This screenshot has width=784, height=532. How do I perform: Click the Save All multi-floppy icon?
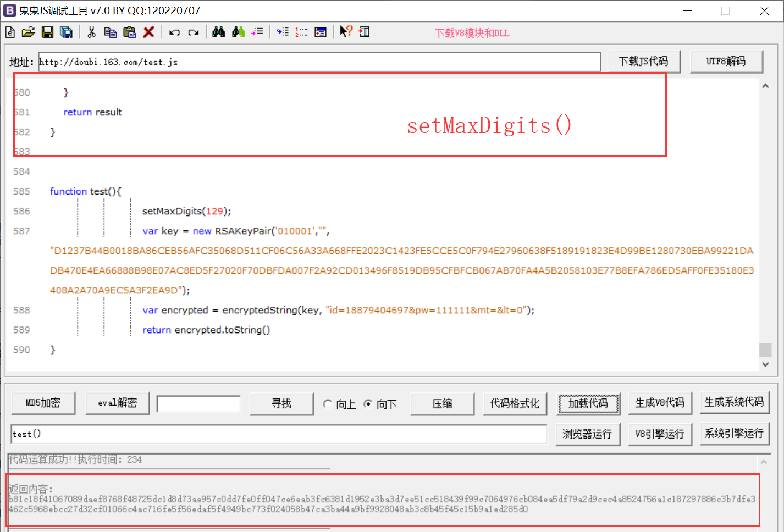pyautogui.click(x=66, y=32)
